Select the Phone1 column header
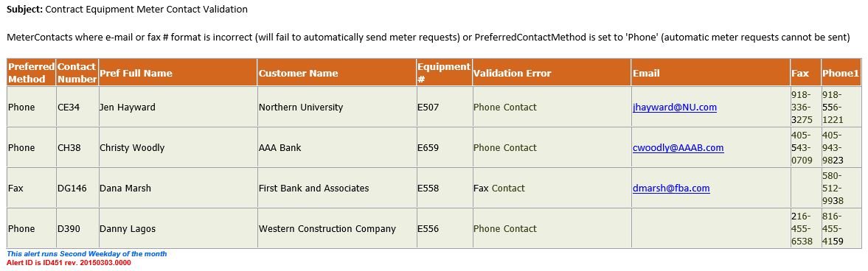This screenshot has width=868, height=271. [841, 73]
